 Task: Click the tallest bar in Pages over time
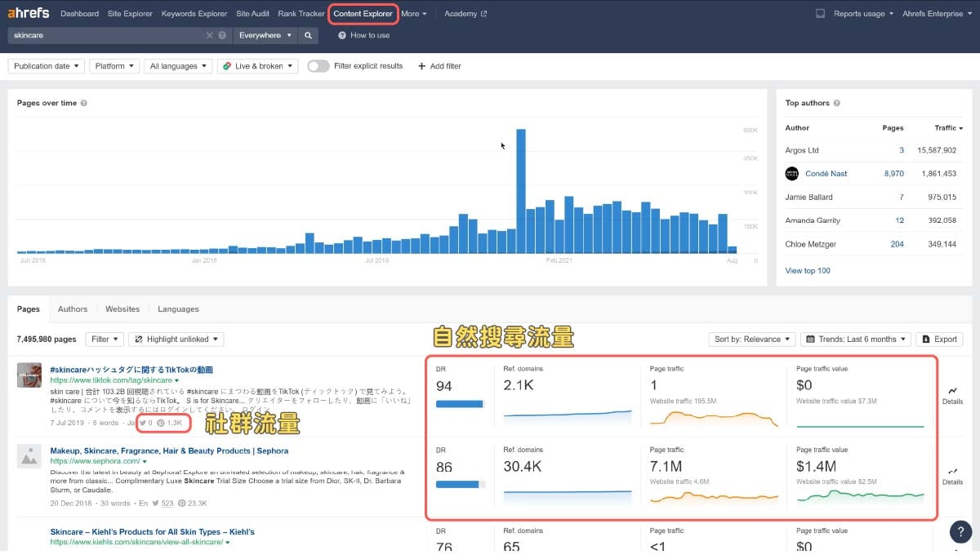coord(520,192)
